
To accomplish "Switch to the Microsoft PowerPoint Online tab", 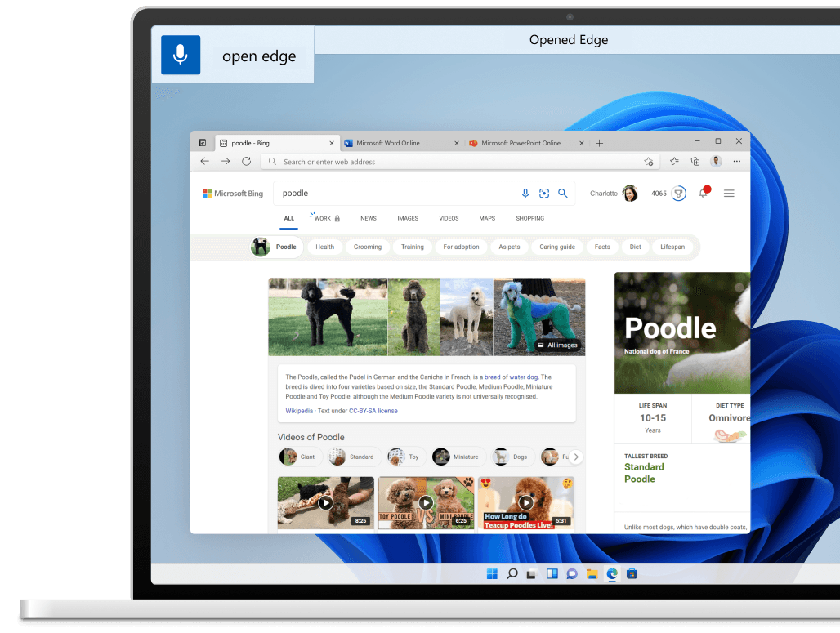I will [526, 143].
